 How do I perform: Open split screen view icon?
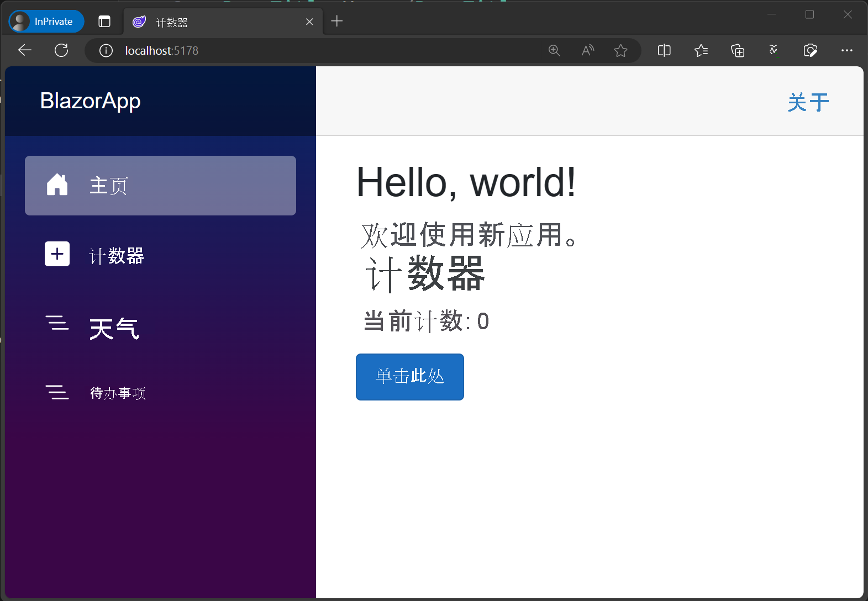tap(664, 51)
